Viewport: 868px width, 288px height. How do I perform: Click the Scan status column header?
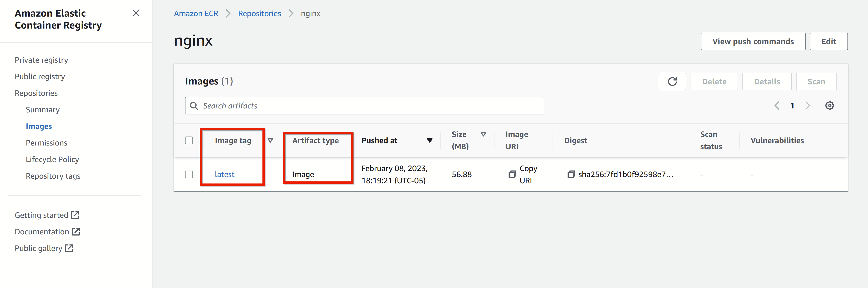point(711,140)
